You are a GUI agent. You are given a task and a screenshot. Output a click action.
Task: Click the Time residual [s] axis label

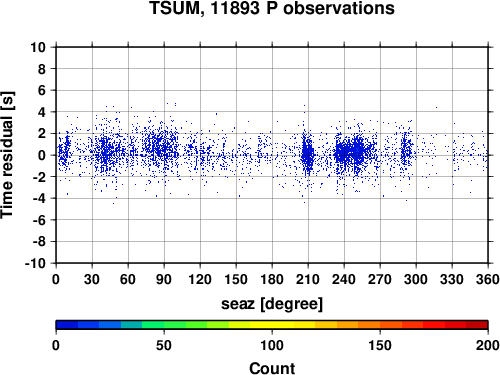[8, 155]
